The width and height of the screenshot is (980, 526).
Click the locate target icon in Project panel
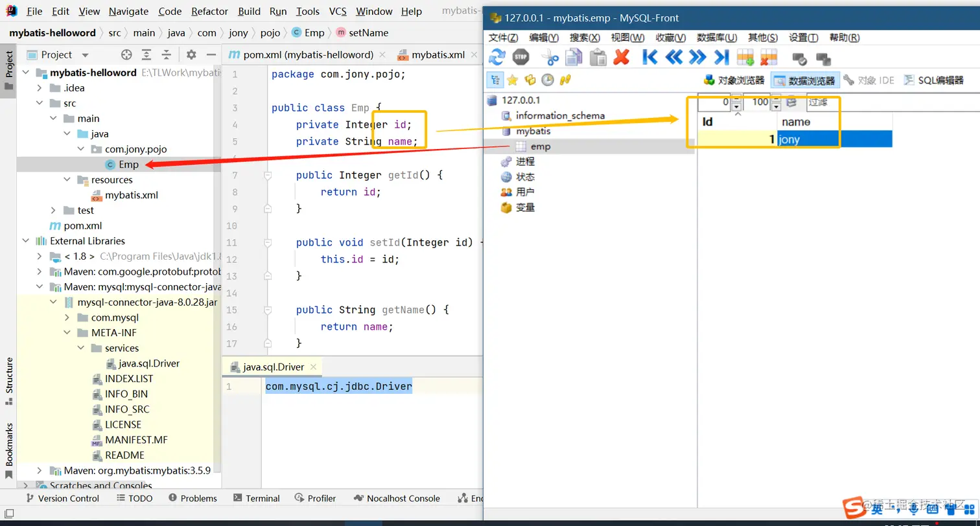[x=126, y=54]
